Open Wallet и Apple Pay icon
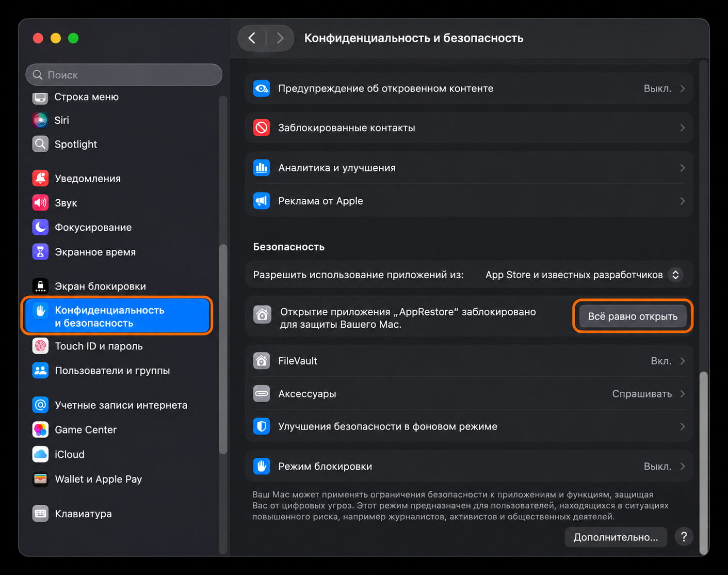The width and height of the screenshot is (728, 575). coord(40,479)
